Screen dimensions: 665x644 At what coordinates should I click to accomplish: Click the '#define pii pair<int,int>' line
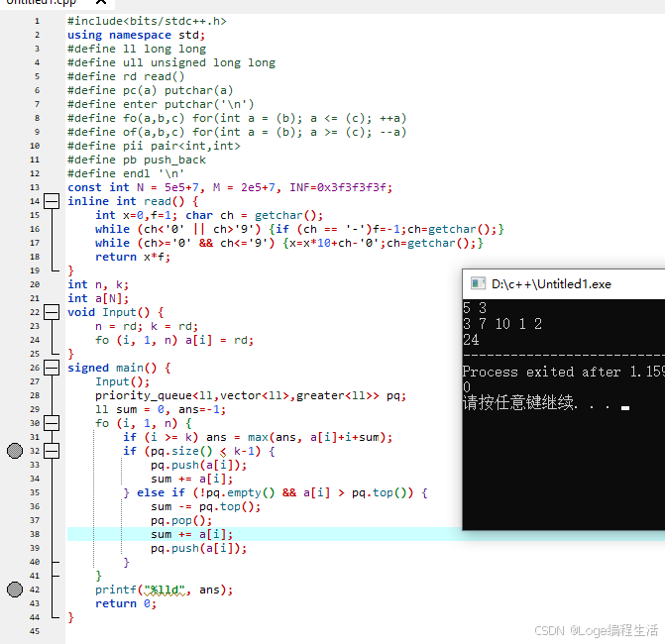[x=154, y=146]
